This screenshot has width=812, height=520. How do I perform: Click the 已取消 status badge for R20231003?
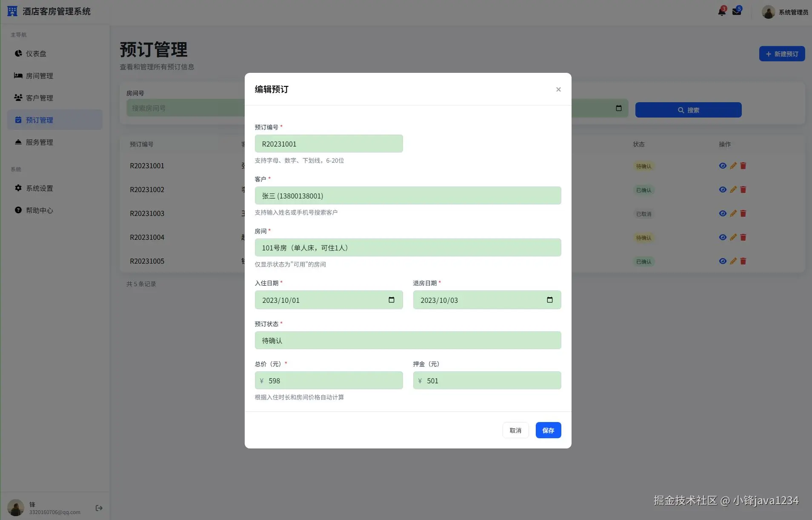[x=643, y=214]
